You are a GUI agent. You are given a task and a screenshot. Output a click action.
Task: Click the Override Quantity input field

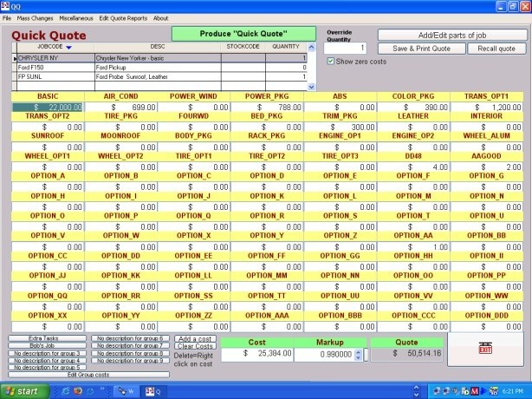click(346, 49)
